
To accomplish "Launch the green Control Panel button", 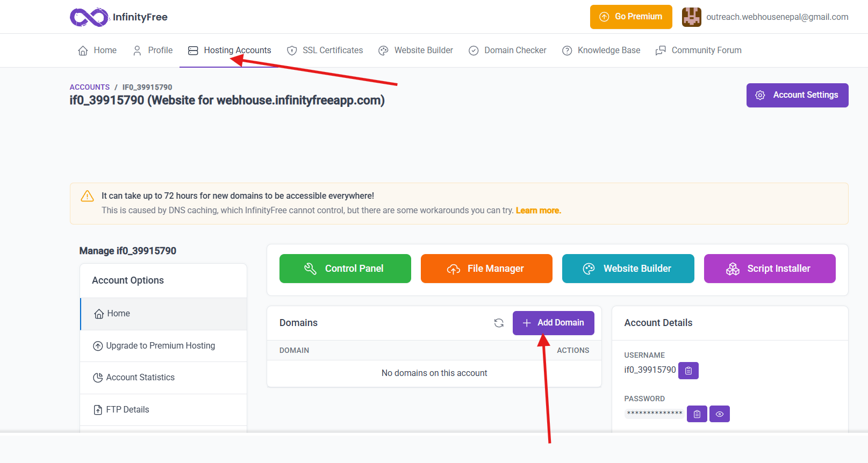I will pyautogui.click(x=345, y=269).
